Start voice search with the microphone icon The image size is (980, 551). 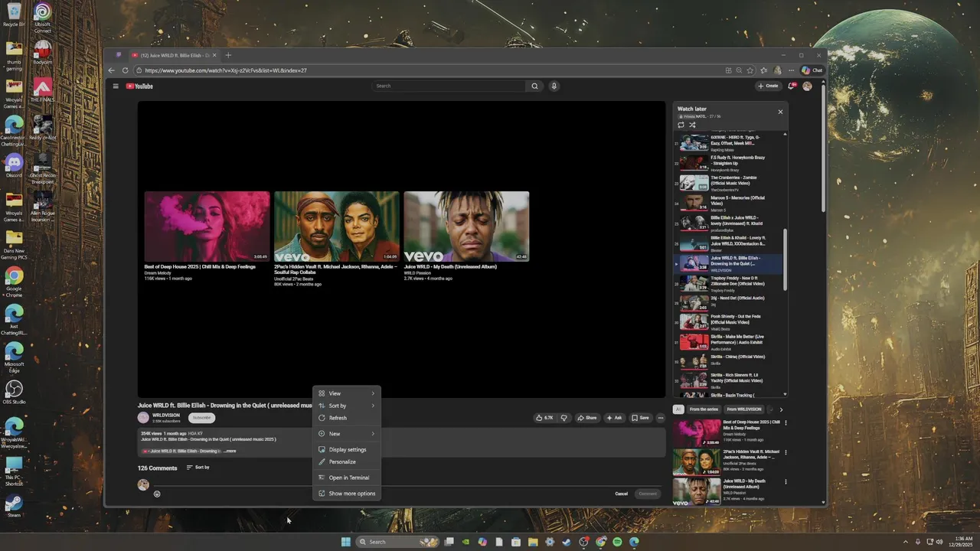pos(554,86)
